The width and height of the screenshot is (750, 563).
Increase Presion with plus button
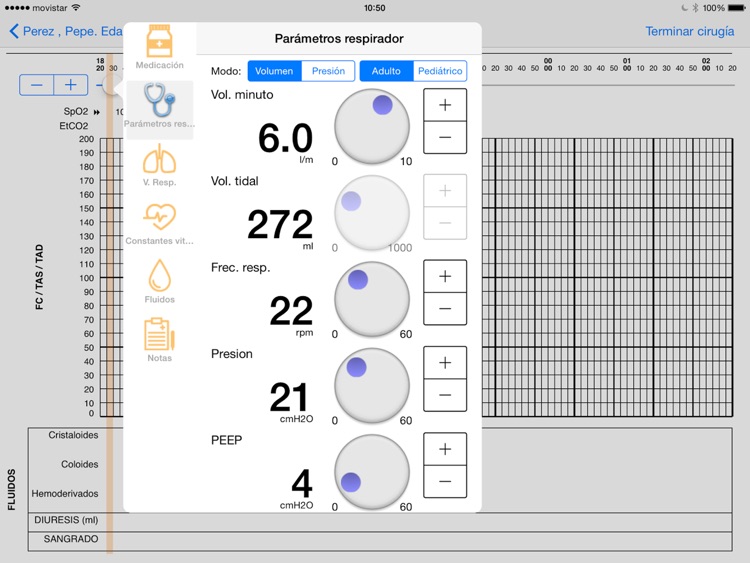coord(445,363)
